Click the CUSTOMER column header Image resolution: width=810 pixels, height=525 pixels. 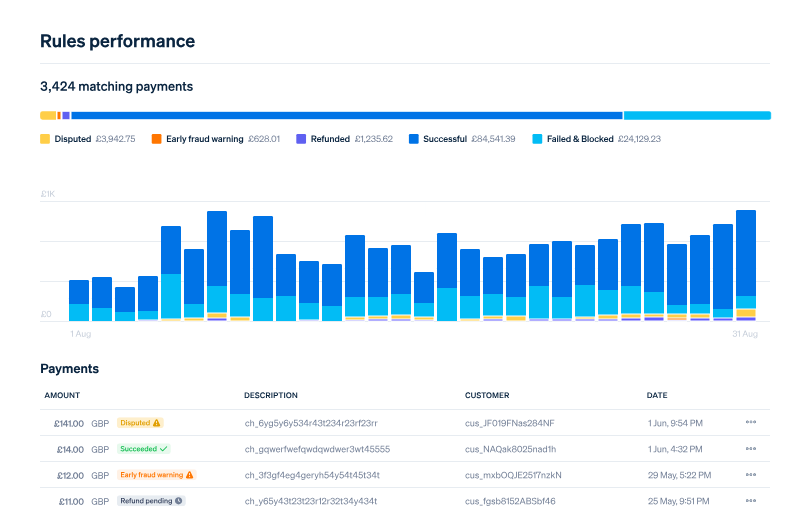click(487, 395)
